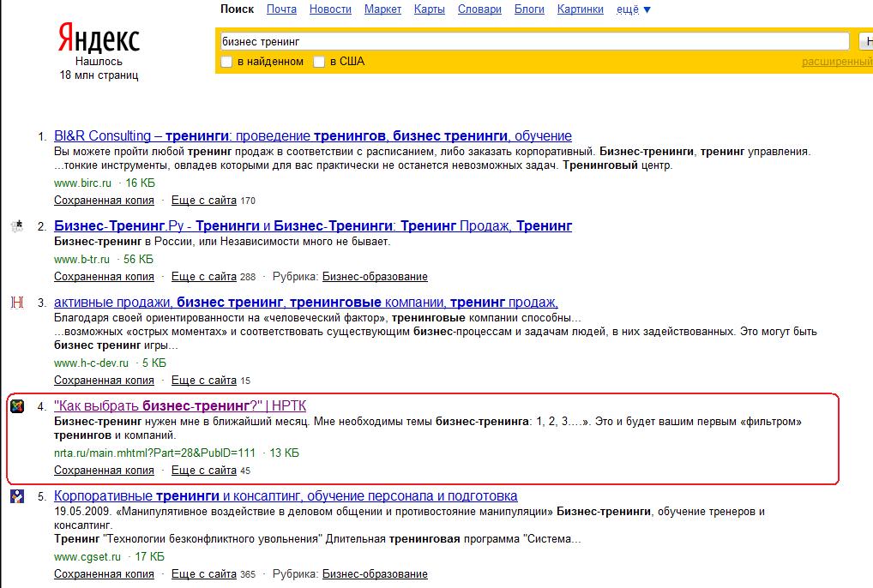
Task: Focus the search field with 'бизнес тренинг'
Action: [x=534, y=41]
